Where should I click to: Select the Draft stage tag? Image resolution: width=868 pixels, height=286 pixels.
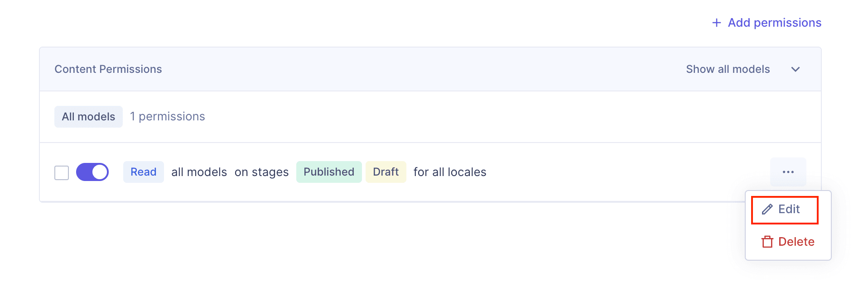point(386,172)
